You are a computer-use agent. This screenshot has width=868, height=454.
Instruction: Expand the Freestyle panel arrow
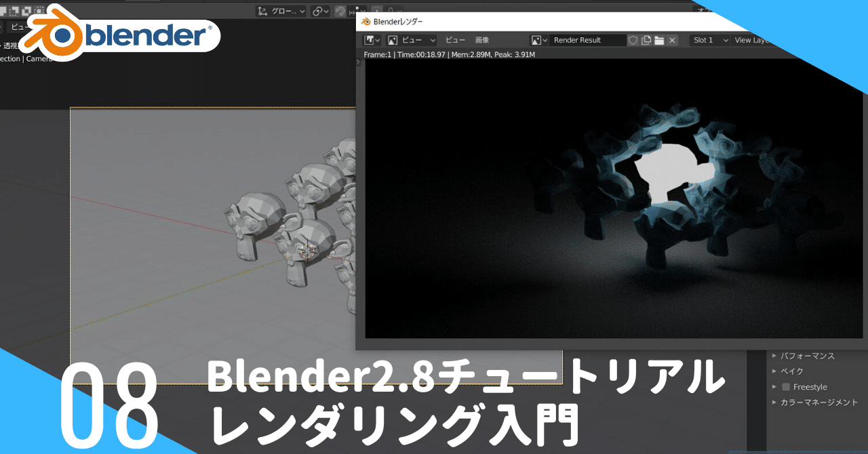774,387
